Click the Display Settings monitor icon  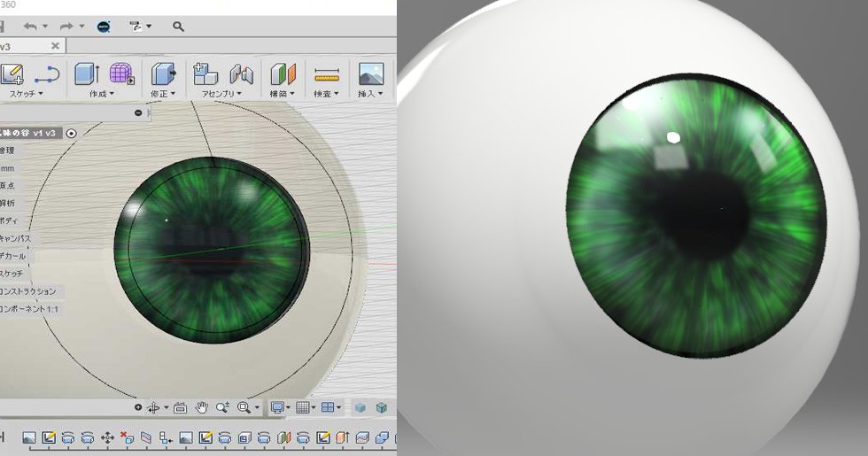point(276,408)
